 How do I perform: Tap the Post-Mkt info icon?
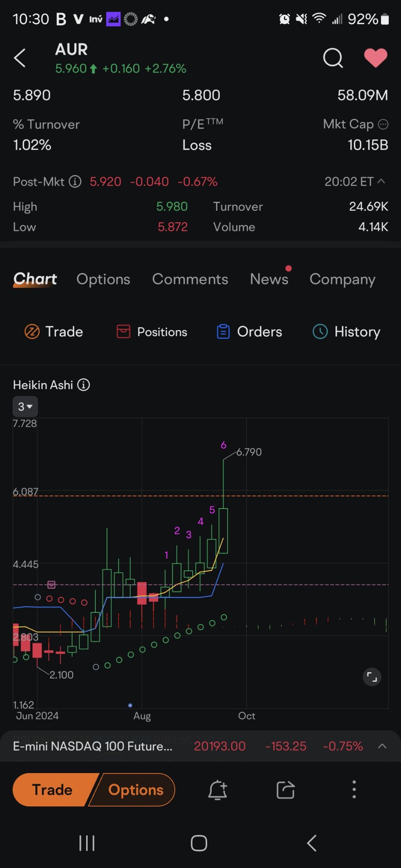[75, 182]
